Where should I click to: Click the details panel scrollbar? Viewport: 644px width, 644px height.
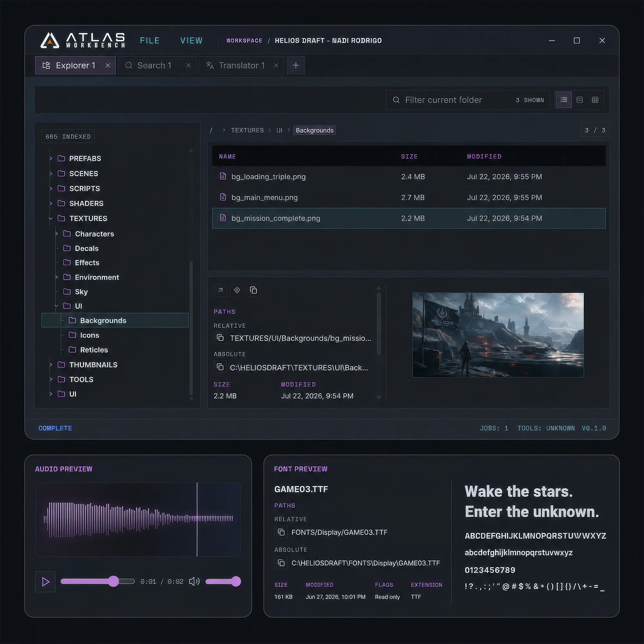pyautogui.click(x=379, y=324)
